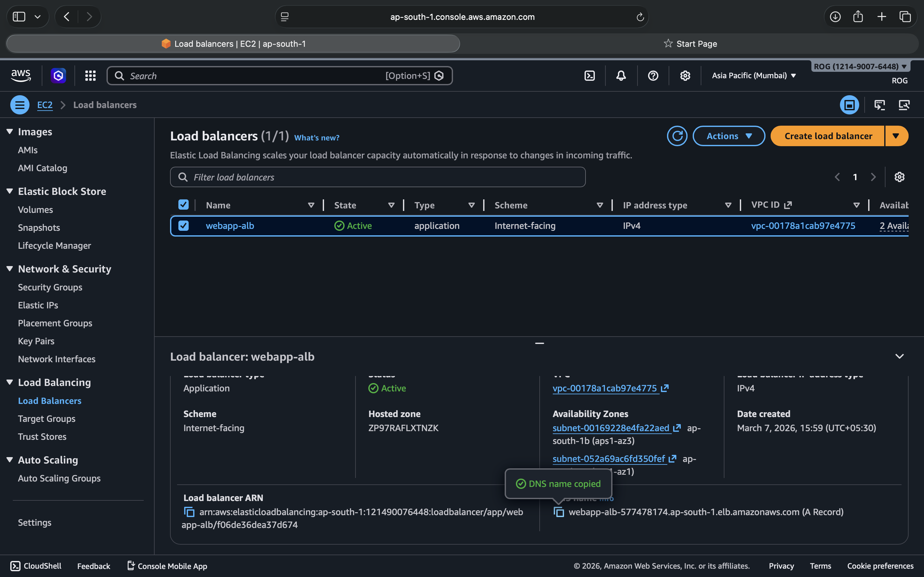Expand the Create load balancer arrow menu
924x577 pixels.
[896, 136]
